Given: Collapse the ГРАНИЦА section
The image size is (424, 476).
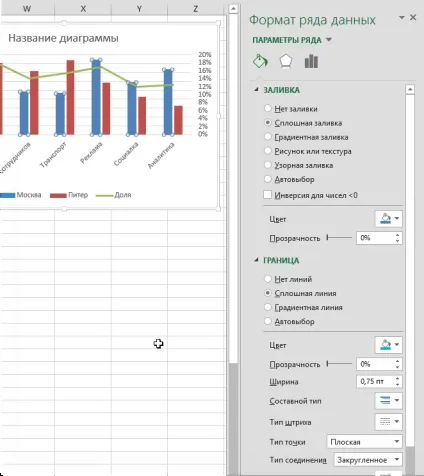Looking at the screenshot, I should point(256,260).
